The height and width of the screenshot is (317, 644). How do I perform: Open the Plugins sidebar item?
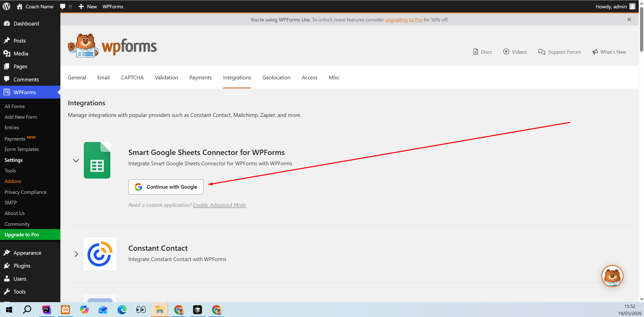(x=30, y=266)
